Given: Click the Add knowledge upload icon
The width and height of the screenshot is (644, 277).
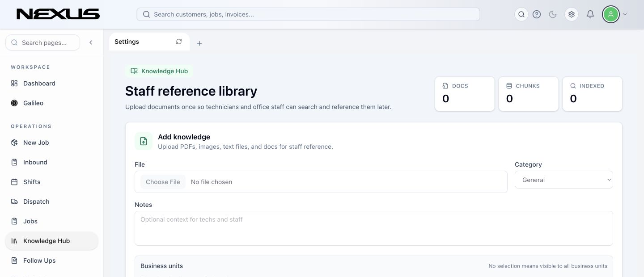Looking at the screenshot, I should pos(144,141).
